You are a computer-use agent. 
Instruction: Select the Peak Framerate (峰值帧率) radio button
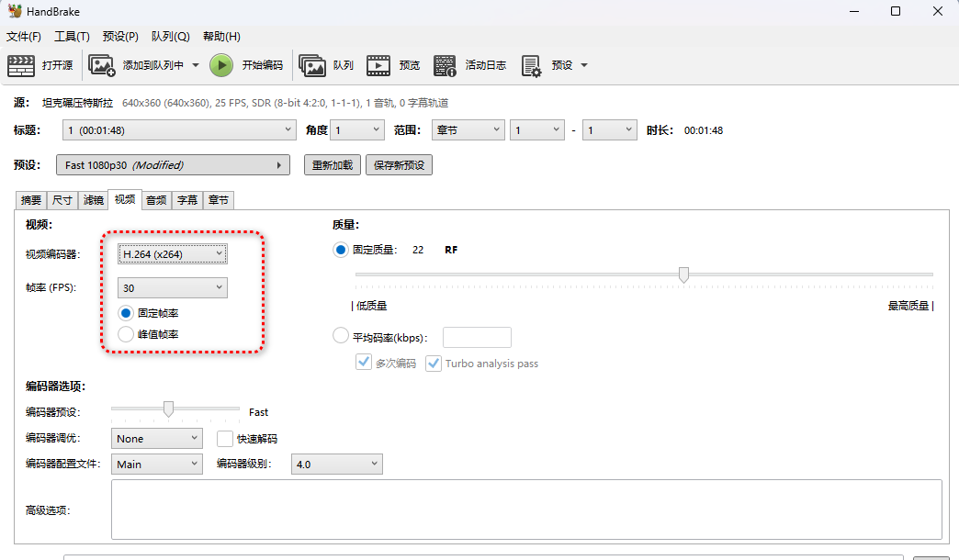click(126, 334)
